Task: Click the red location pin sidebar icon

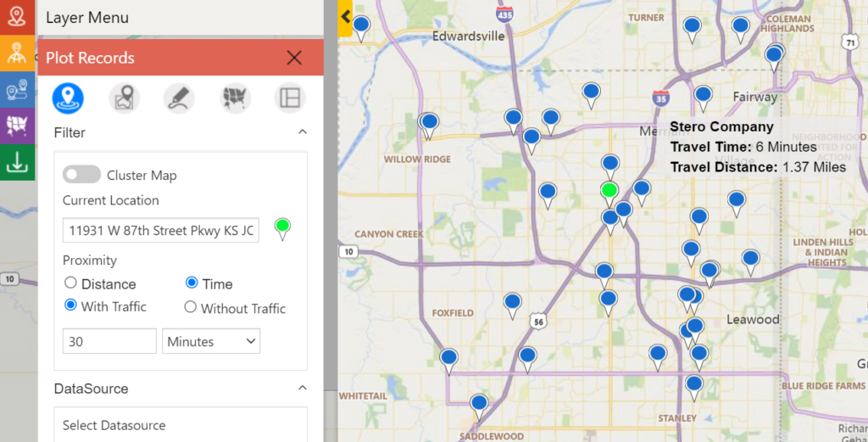Action: coord(17,17)
